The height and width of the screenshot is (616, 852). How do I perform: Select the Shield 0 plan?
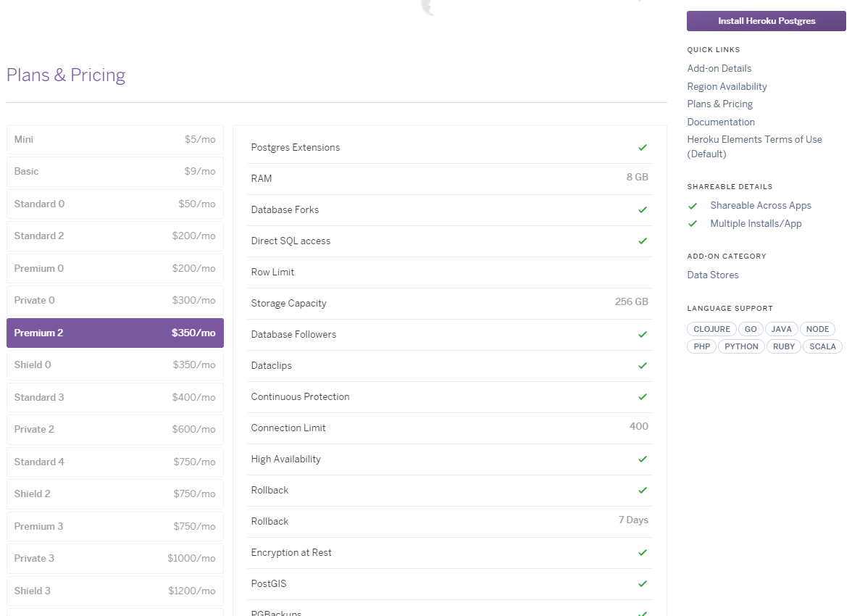point(114,365)
